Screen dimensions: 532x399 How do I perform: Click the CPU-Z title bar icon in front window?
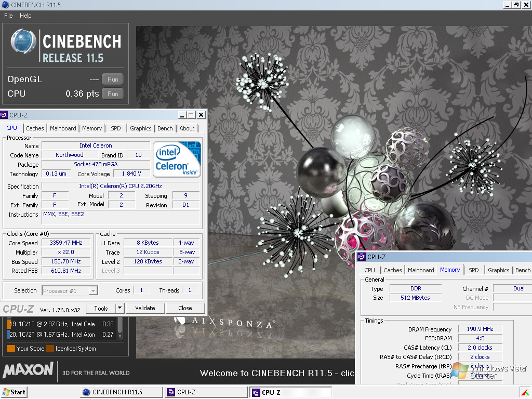4,115
